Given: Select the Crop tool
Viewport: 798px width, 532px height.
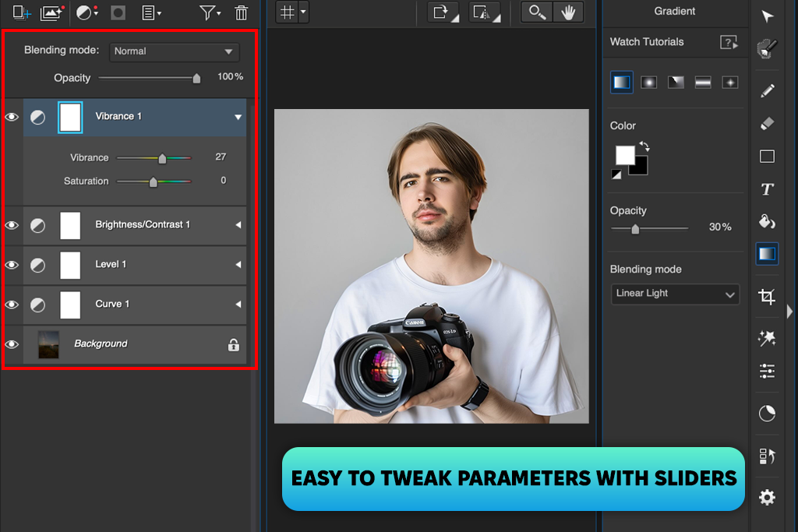Looking at the screenshot, I should [x=767, y=296].
